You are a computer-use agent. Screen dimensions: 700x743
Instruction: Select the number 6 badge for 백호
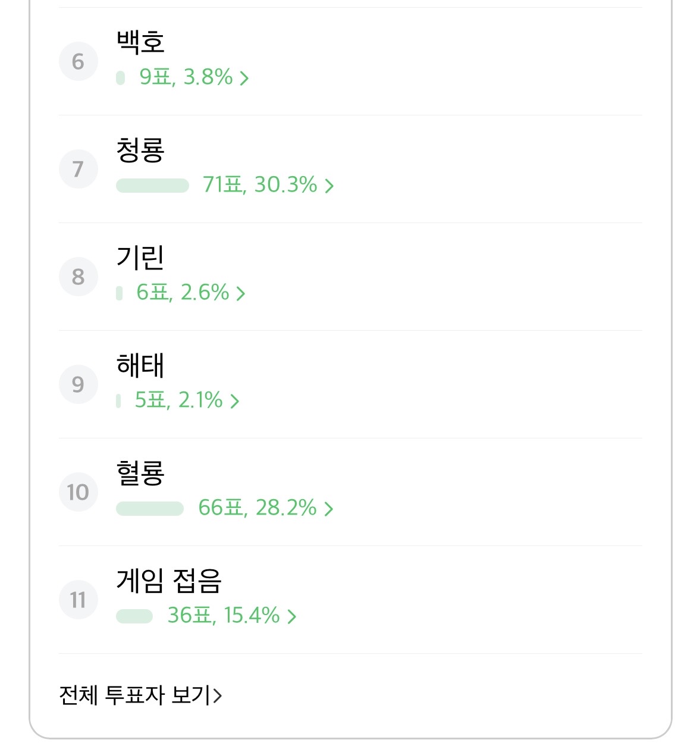click(79, 61)
